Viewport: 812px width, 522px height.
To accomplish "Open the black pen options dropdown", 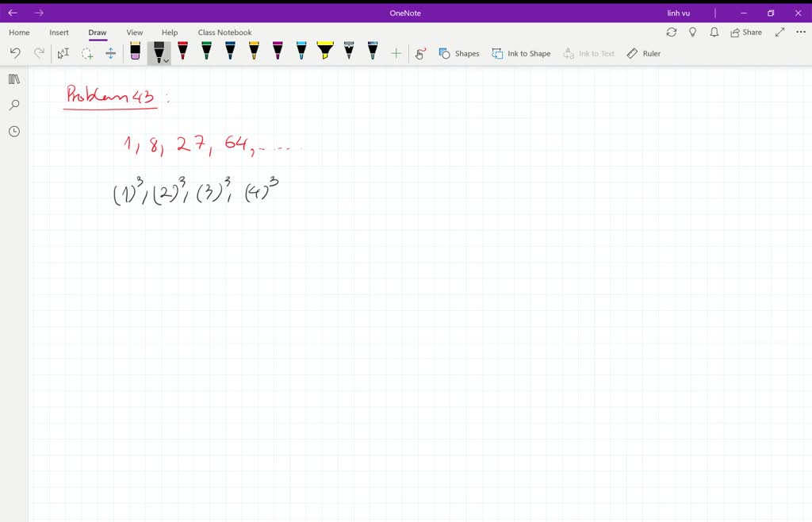I will 167,59.
